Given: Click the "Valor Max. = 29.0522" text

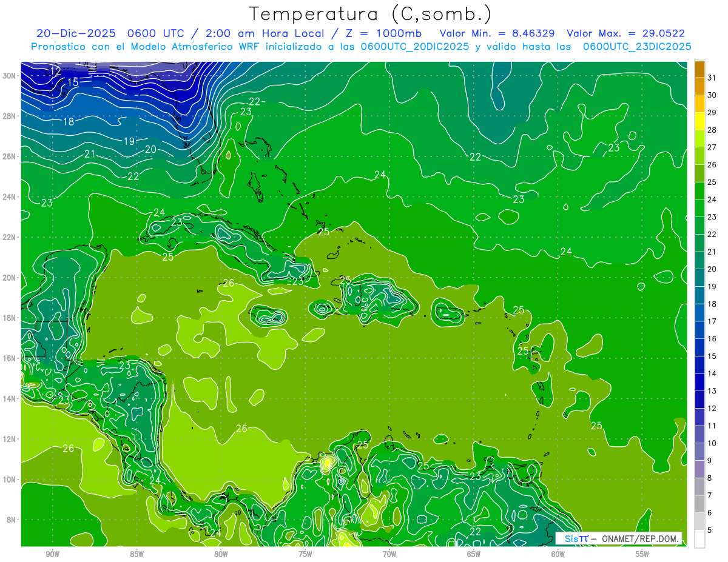Looking at the screenshot, I should (x=626, y=33).
